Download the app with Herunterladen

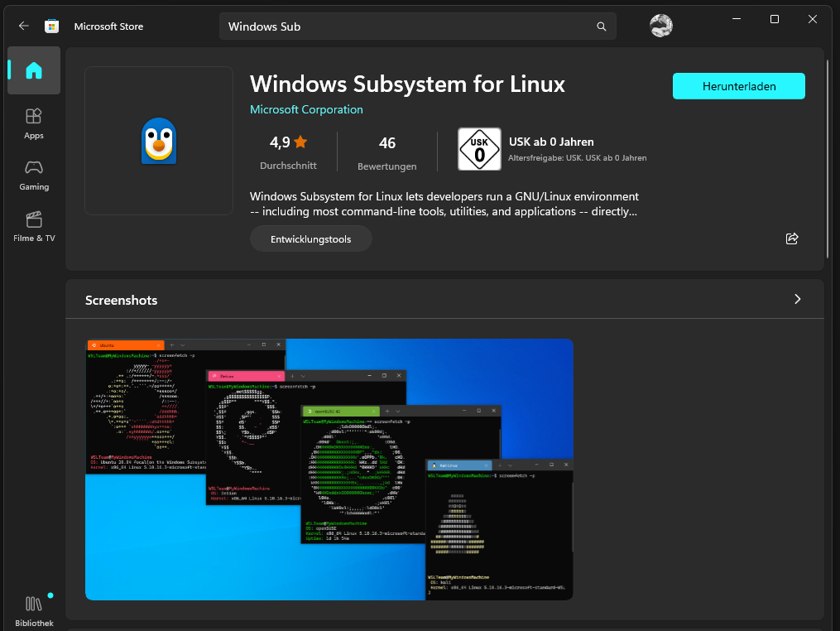point(739,86)
